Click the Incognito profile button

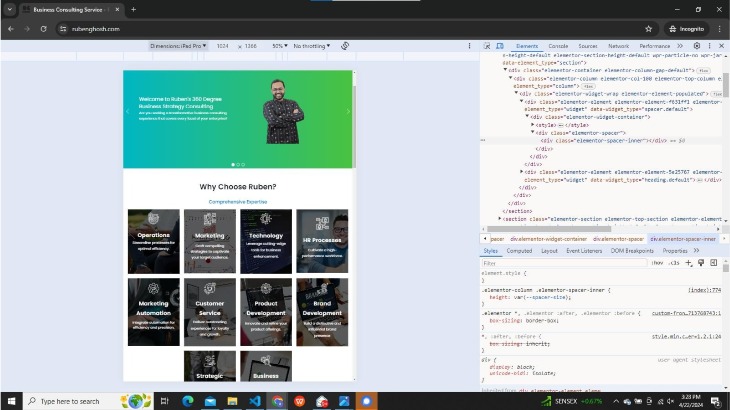(x=686, y=29)
